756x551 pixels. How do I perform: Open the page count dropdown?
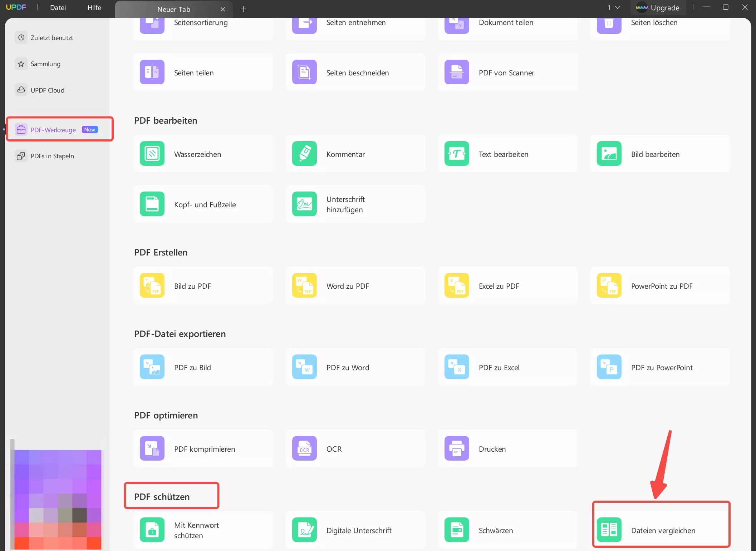[x=613, y=8]
